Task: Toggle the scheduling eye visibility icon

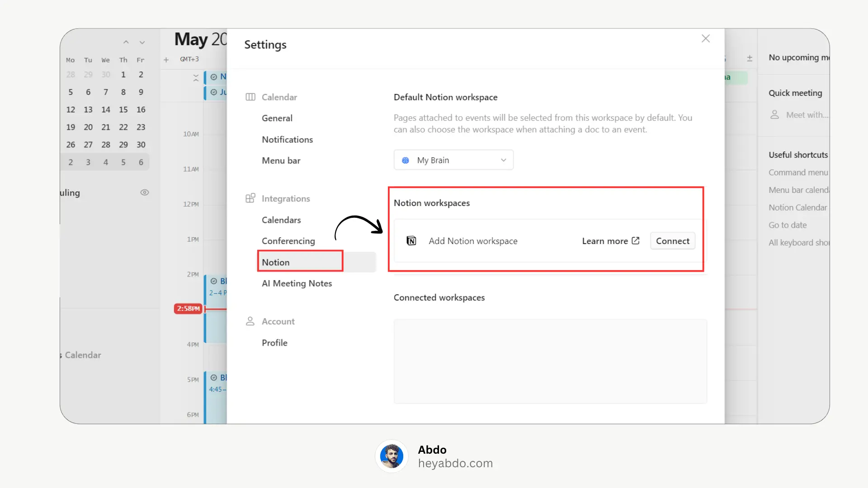Action: click(145, 192)
